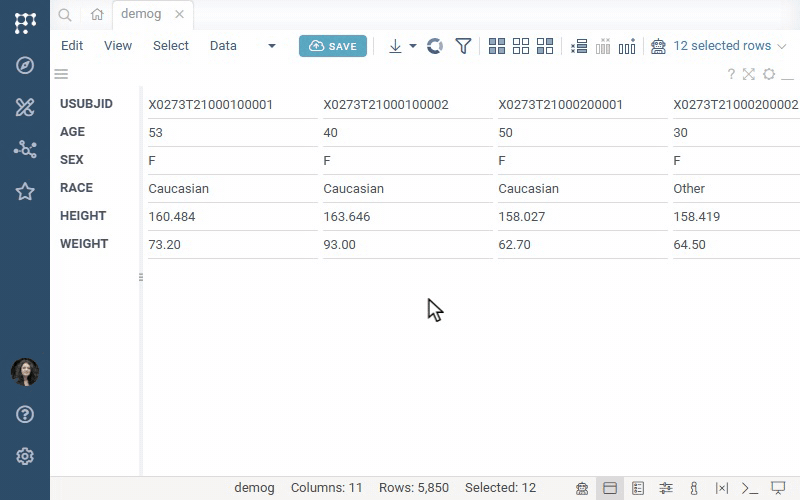
Task: Click the robot icon beside selected rows
Action: pos(658,46)
